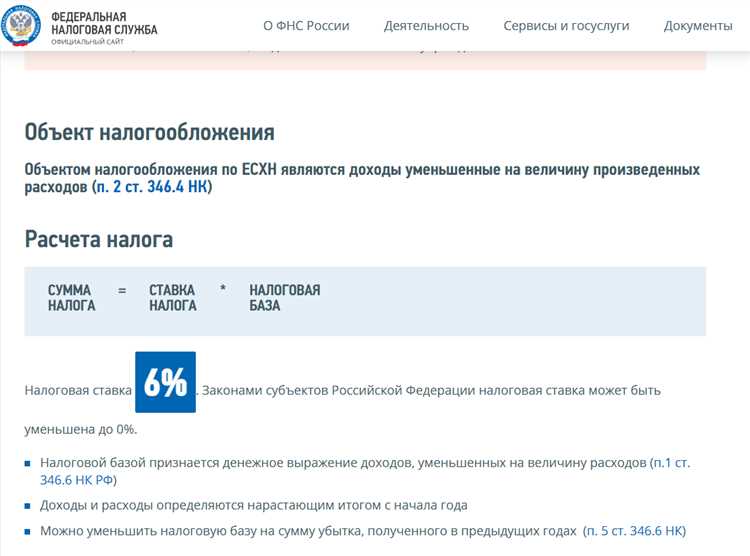Select the 'Расчета налога' heading
Image resolution: width=750 pixels, height=556 pixels.
click(99, 239)
